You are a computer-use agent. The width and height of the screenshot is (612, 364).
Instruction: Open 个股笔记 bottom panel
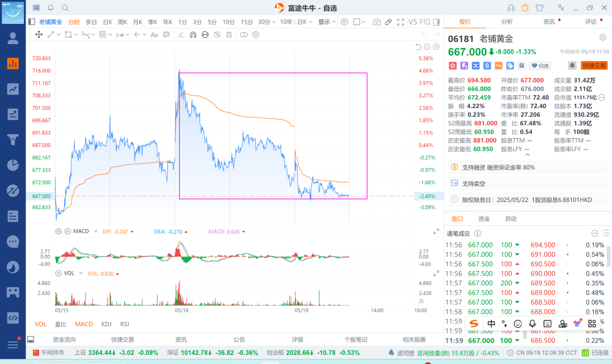[355, 340]
